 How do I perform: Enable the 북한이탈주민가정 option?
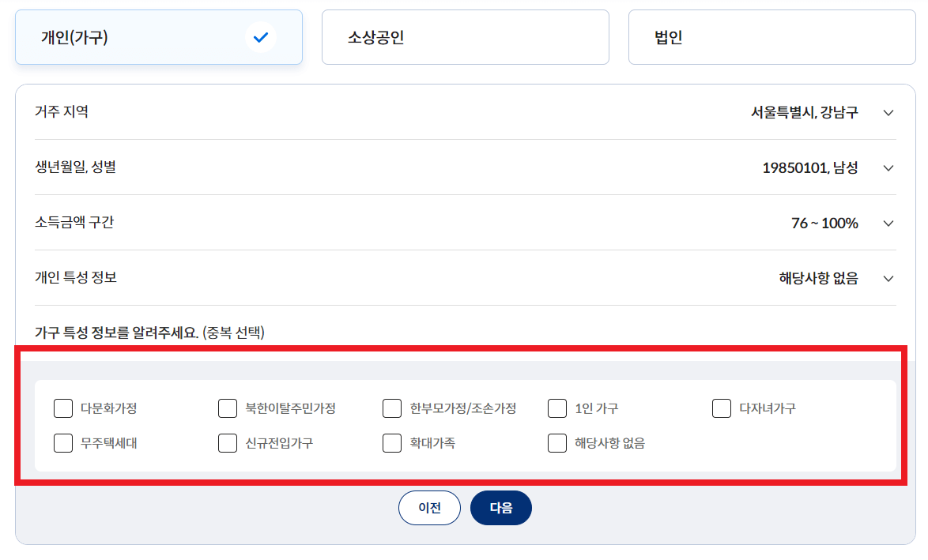pyautogui.click(x=227, y=408)
